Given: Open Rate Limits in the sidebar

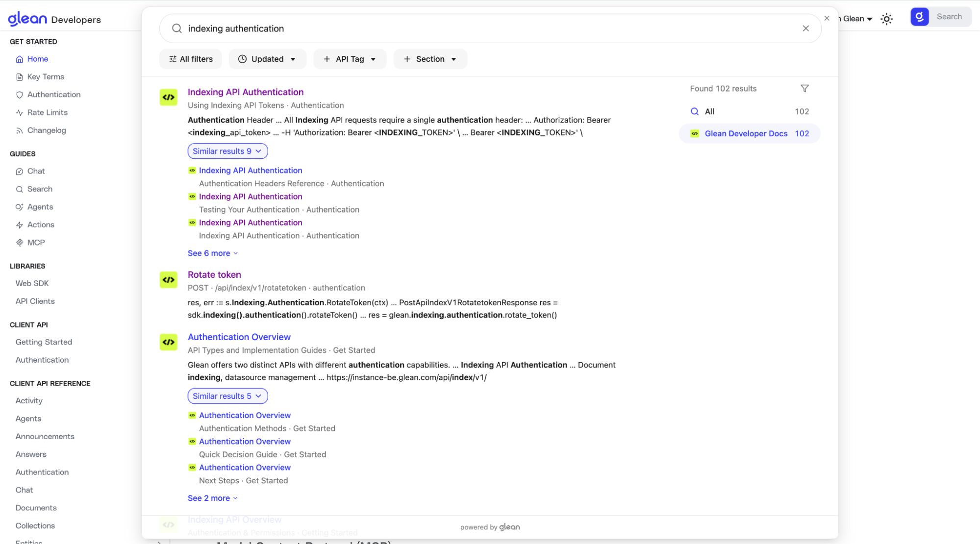Looking at the screenshot, I should [x=47, y=112].
